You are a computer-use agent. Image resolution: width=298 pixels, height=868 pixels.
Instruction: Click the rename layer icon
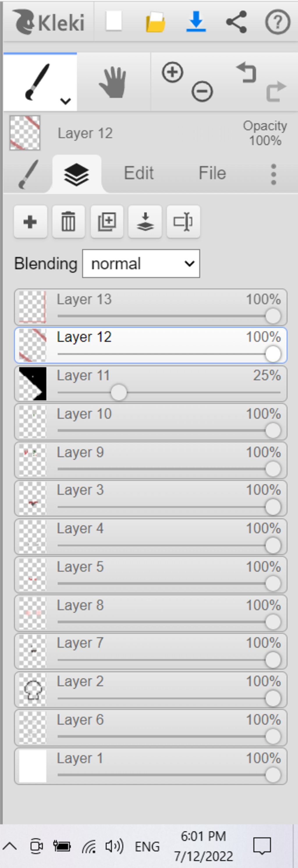tap(184, 222)
